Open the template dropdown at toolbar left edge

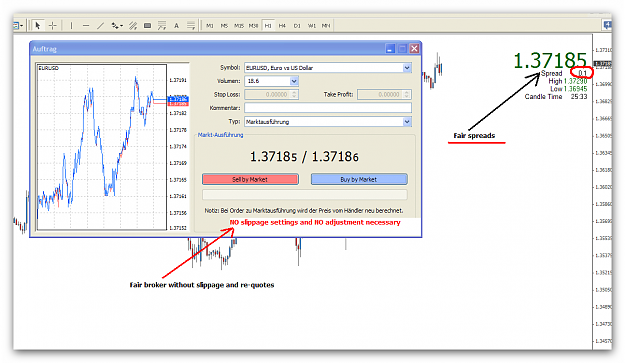tap(18, 26)
